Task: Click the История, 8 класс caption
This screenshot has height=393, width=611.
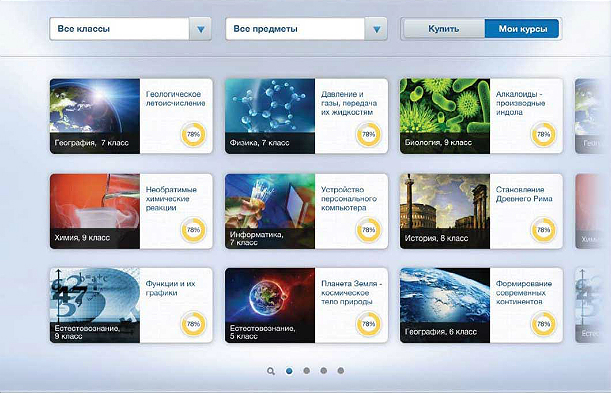Action: tap(436, 238)
